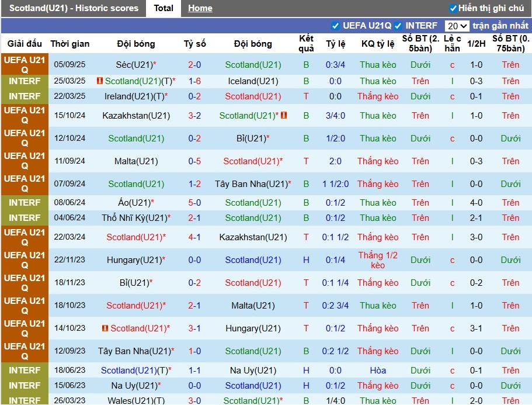
Task: Click the 3-0 half-time score for 22/03/24
Action: point(476,237)
